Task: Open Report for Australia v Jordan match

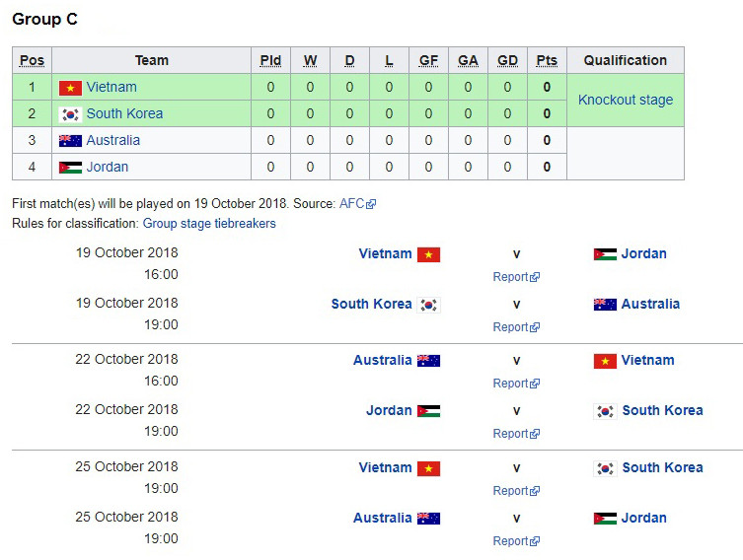Action: pos(511,541)
